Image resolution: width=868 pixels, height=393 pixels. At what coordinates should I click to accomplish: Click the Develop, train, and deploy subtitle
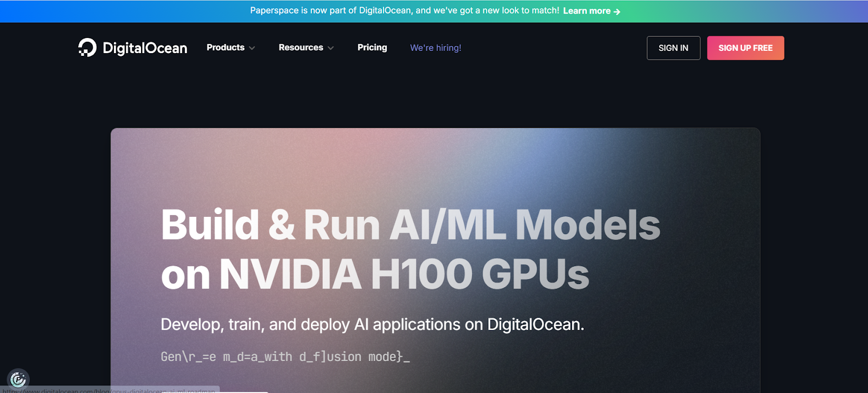point(372,324)
